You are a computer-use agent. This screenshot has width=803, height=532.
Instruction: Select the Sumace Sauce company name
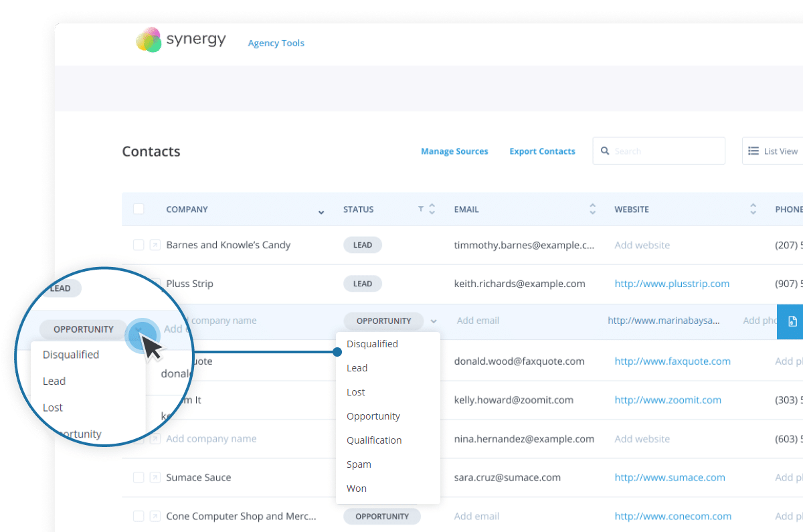click(x=199, y=478)
